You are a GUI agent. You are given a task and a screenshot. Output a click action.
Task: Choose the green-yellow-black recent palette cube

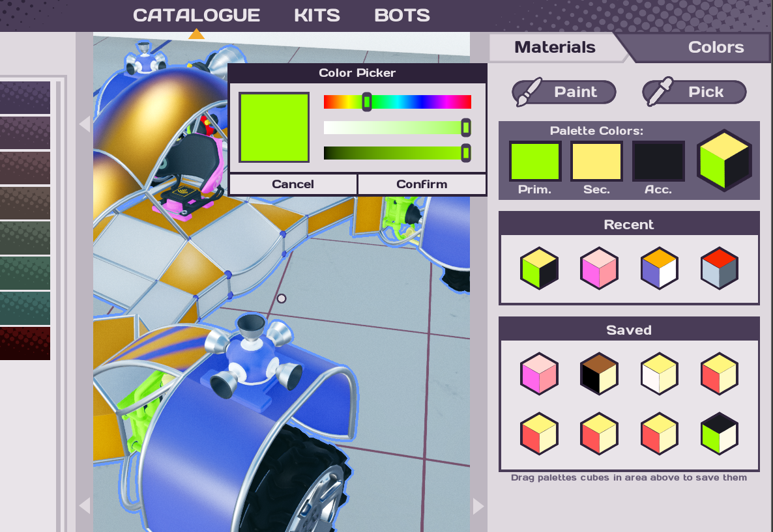point(539,268)
